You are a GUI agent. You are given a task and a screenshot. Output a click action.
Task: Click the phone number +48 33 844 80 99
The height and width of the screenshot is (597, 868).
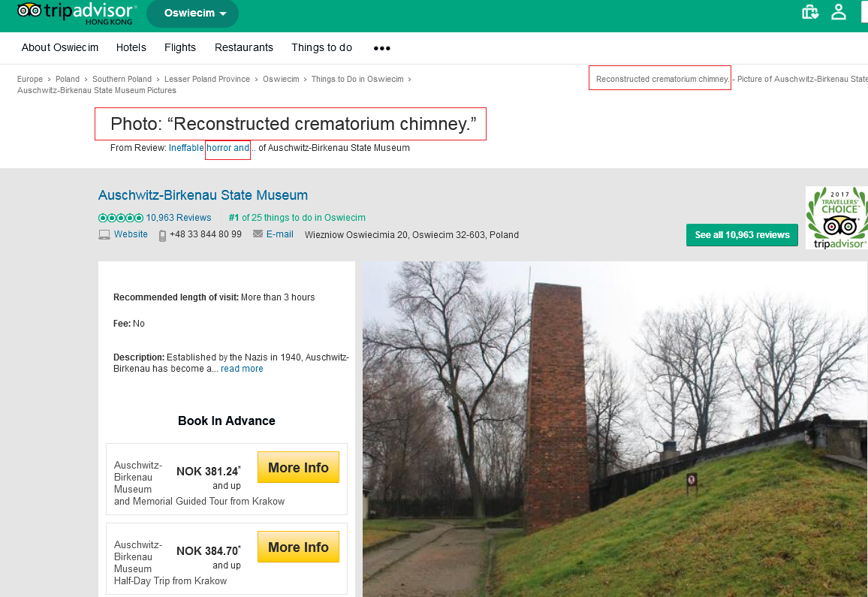[206, 234]
